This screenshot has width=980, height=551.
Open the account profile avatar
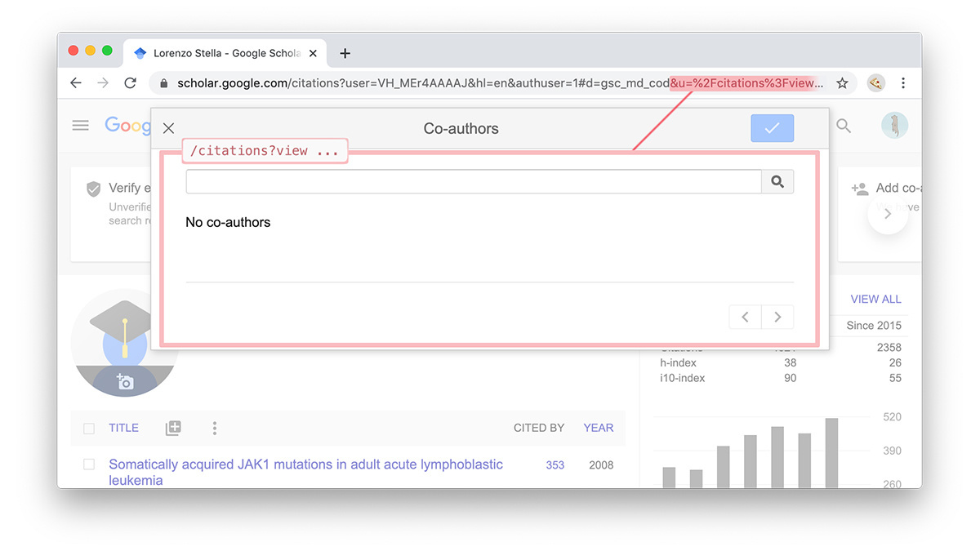(x=894, y=125)
